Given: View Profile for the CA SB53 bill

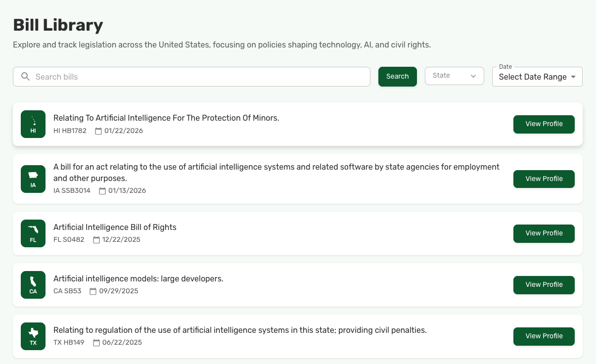Looking at the screenshot, I should pos(544,285).
